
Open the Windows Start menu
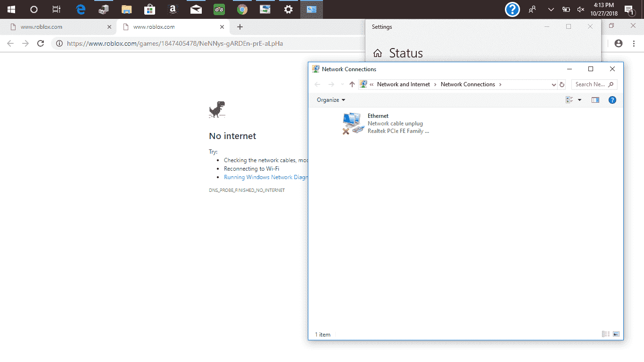tap(11, 9)
